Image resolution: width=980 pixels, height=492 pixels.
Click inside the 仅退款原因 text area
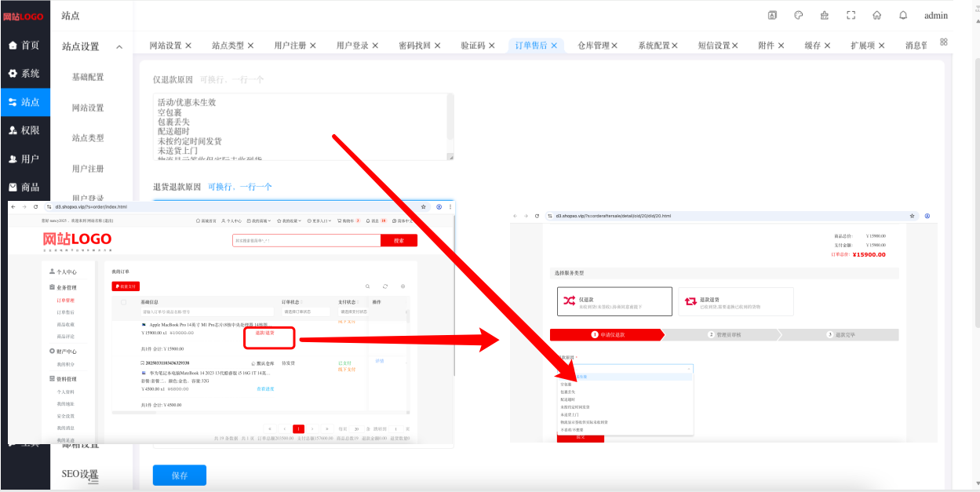coord(303,126)
